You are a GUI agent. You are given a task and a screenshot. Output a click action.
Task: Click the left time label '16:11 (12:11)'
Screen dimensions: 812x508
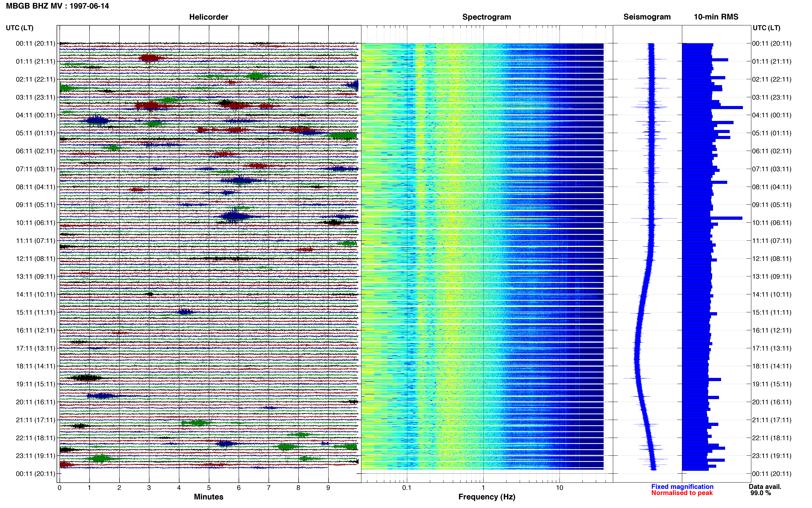36,330
